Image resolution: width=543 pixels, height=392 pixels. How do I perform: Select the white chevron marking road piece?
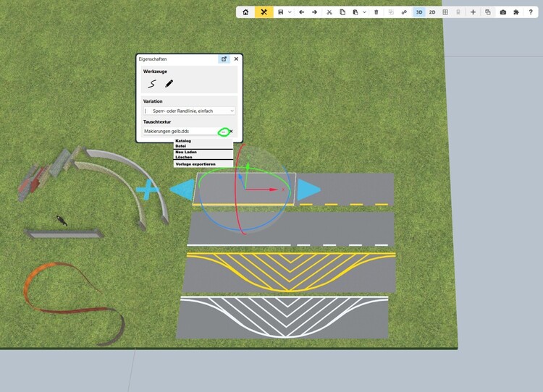click(283, 317)
